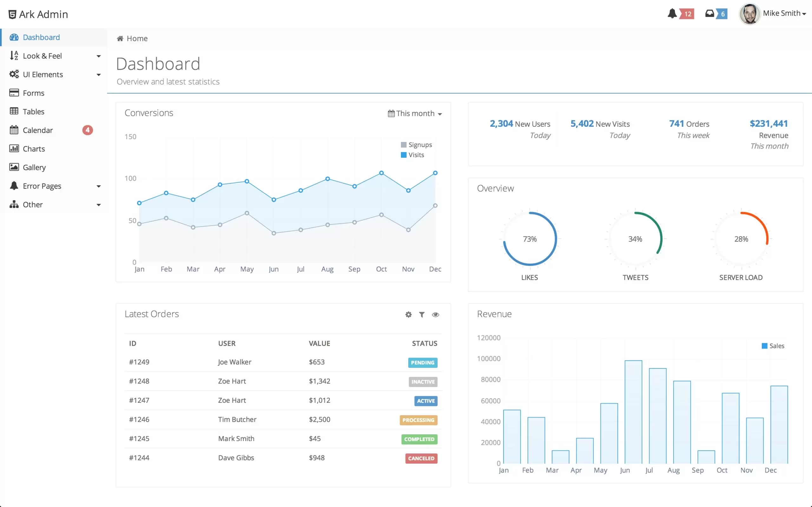Click the Home breadcrumb house icon
812x507 pixels.
pyautogui.click(x=120, y=39)
